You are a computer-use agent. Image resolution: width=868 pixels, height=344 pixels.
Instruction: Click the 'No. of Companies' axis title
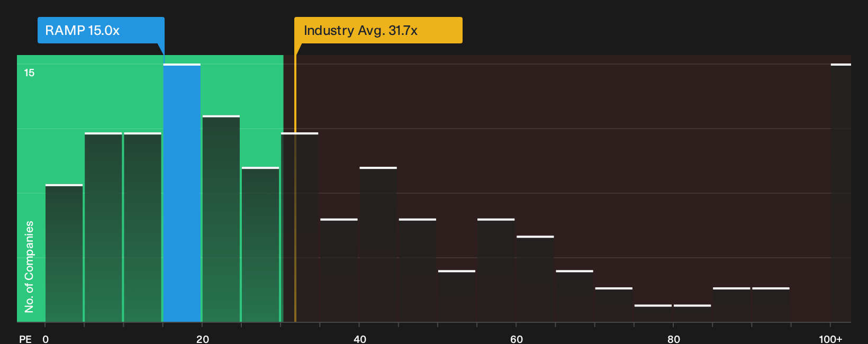click(x=29, y=267)
